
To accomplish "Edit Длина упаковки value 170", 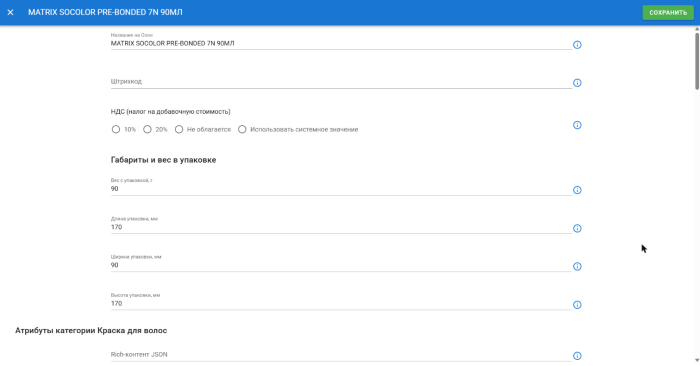I will tap(341, 227).
